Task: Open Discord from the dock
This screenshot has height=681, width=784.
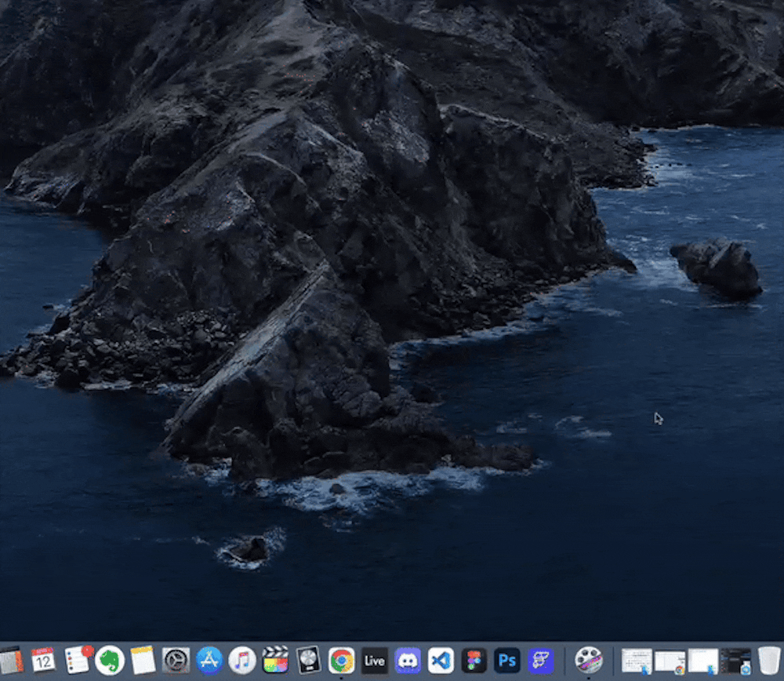Action: click(408, 661)
